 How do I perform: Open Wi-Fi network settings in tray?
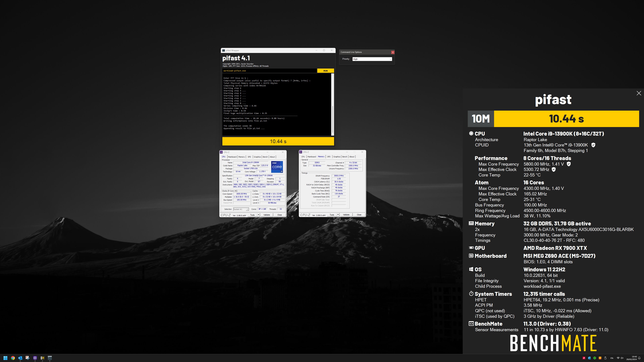click(x=618, y=358)
